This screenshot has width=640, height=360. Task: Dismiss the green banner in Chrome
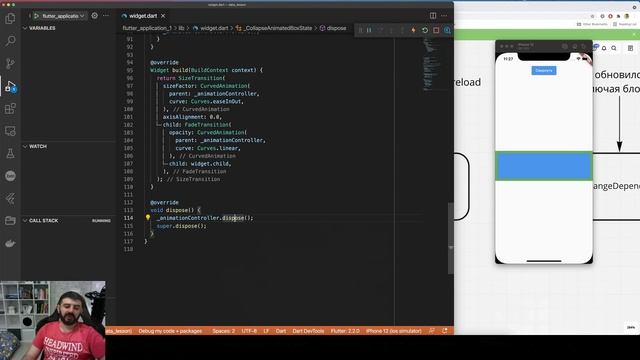tap(635, 34)
